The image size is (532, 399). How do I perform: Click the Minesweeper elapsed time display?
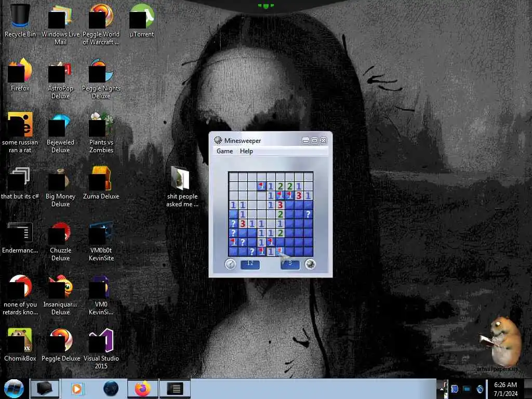coord(250,264)
